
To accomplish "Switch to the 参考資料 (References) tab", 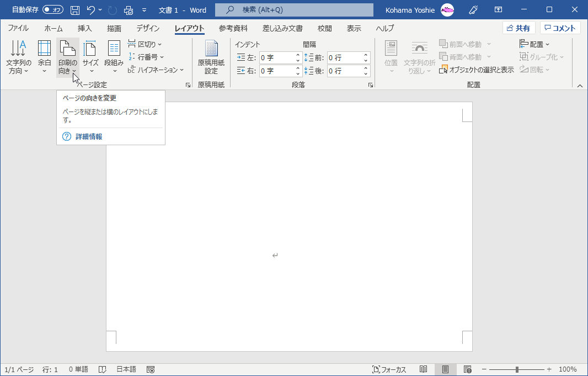I will click(x=233, y=28).
